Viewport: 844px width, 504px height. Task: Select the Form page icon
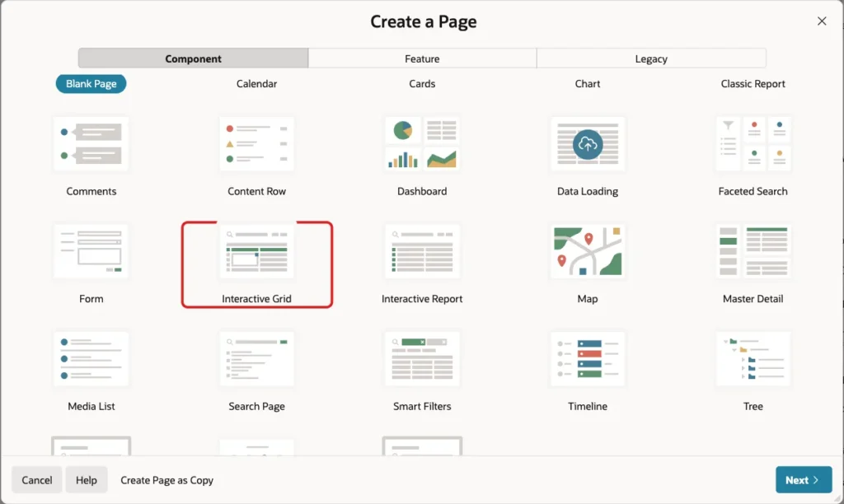coord(91,252)
